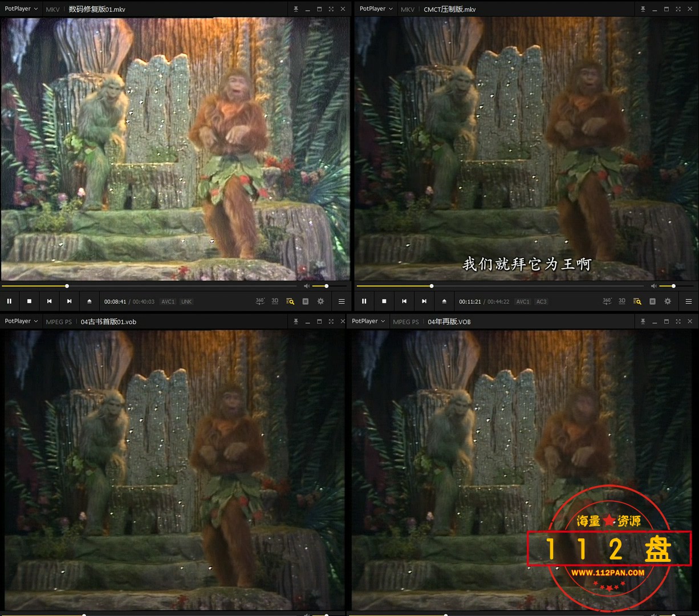Open control panel gear in CMCT压制版.mkv window

click(668, 301)
